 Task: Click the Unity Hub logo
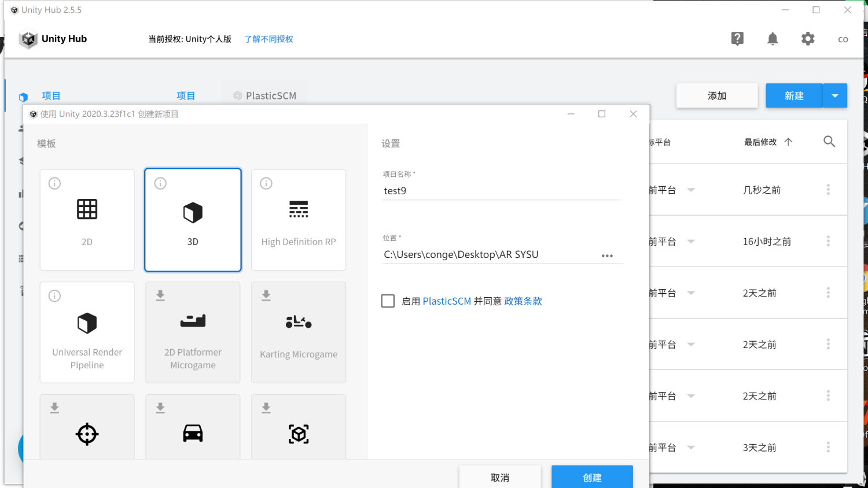pos(28,39)
